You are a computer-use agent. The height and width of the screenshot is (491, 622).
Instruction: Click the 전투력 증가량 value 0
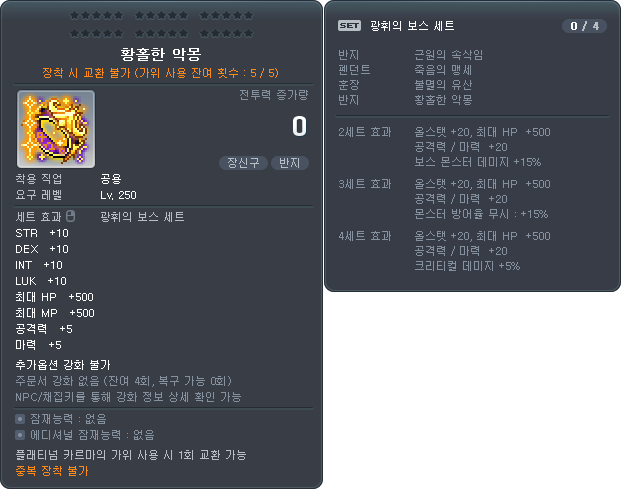[299, 127]
